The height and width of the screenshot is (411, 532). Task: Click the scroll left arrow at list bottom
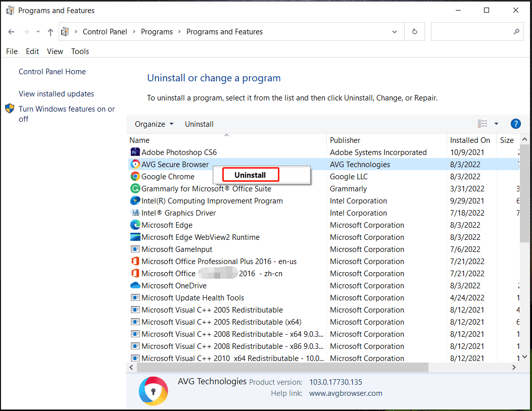click(131, 367)
